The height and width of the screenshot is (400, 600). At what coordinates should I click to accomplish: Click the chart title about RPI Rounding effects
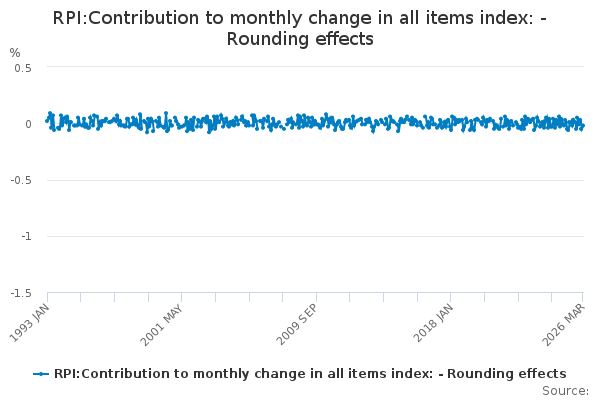coord(300,29)
